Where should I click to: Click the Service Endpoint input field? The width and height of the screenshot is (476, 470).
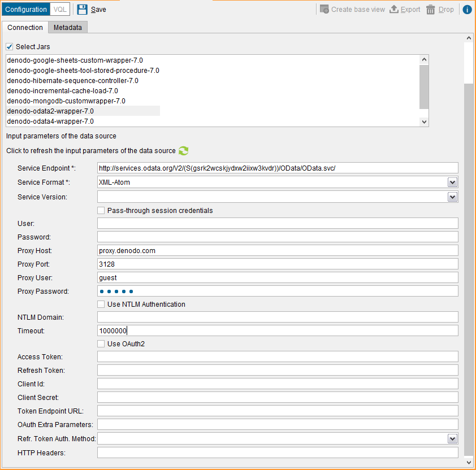point(278,168)
